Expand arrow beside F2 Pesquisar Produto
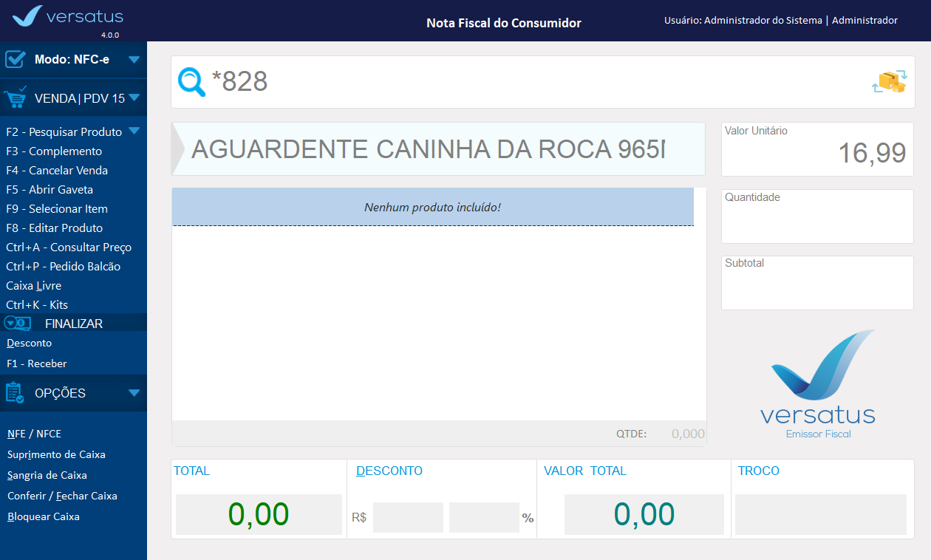This screenshot has width=931, height=560. [134, 132]
